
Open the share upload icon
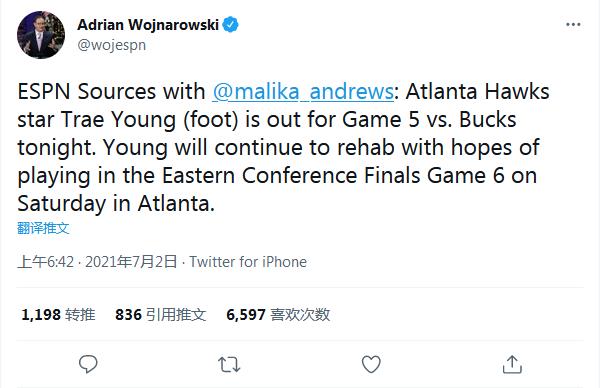click(x=512, y=364)
